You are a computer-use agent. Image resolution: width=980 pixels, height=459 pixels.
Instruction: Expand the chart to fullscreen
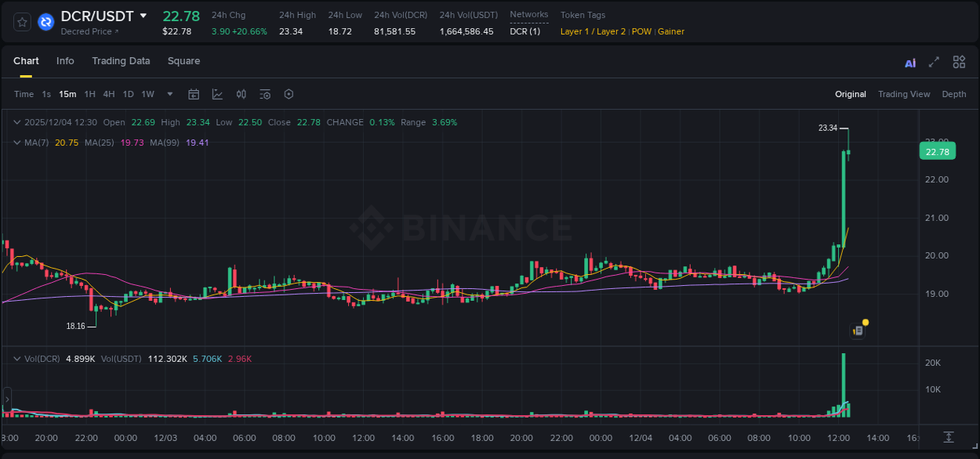coord(933,61)
